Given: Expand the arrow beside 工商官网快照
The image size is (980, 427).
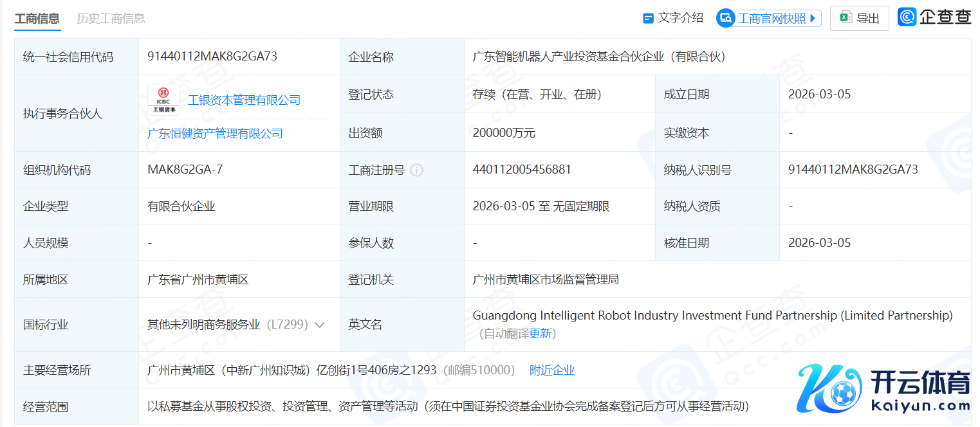Looking at the screenshot, I should tap(813, 19).
